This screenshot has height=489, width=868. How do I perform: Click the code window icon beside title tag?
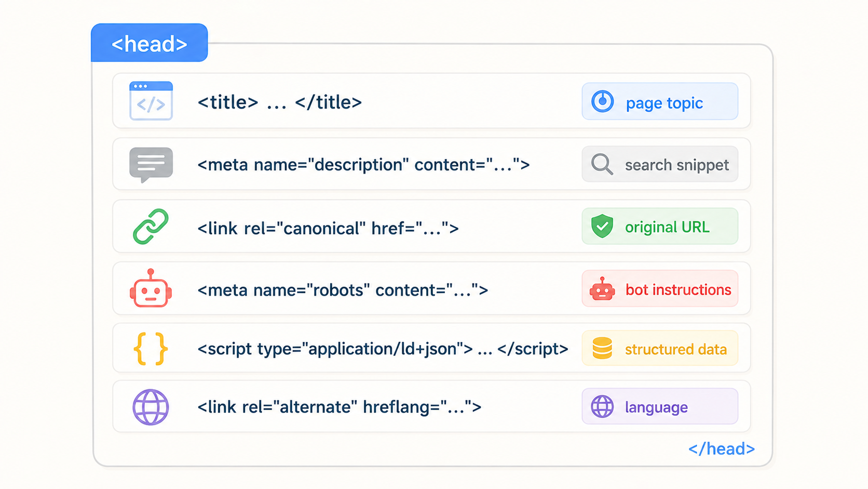[151, 101]
